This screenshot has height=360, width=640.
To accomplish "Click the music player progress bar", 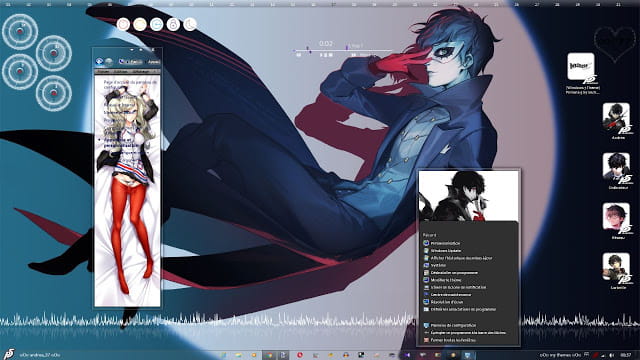I will [x=342, y=51].
